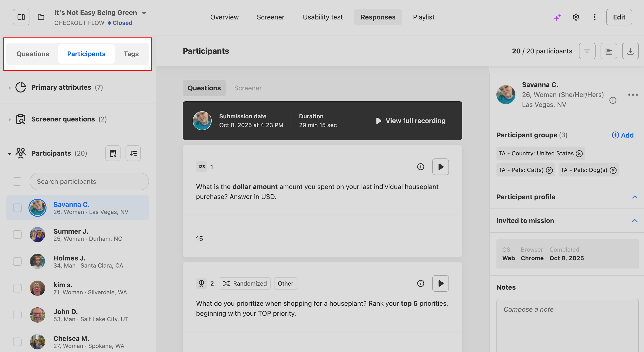Switch to the Tags tab
The height and width of the screenshot is (352, 644).
131,54
